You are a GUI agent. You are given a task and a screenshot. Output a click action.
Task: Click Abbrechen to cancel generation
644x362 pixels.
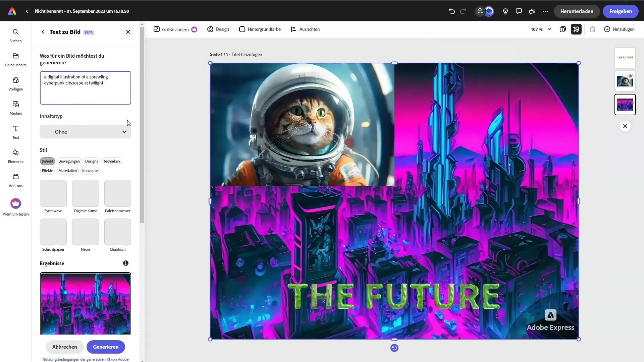pyautogui.click(x=65, y=347)
